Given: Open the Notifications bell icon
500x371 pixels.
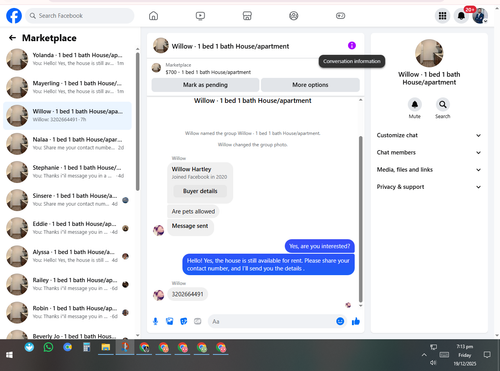Looking at the screenshot, I should (x=461, y=16).
